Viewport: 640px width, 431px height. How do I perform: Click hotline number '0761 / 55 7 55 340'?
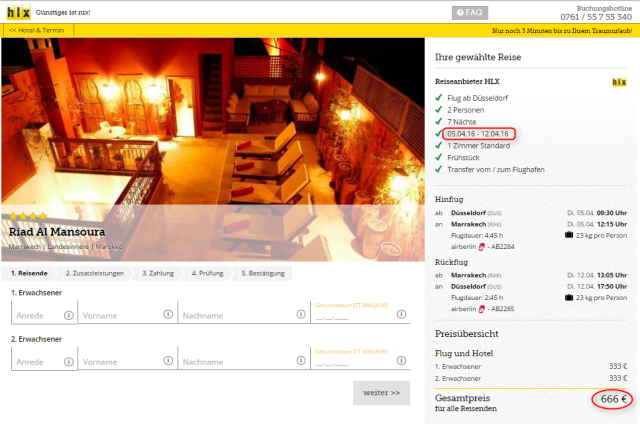(x=596, y=17)
